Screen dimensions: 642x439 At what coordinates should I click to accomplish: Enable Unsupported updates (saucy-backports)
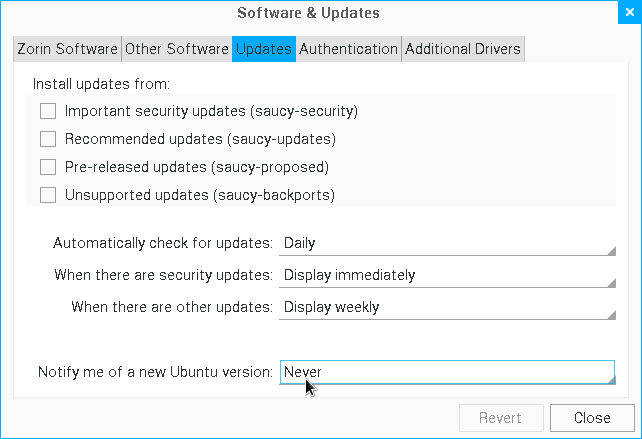tap(48, 195)
